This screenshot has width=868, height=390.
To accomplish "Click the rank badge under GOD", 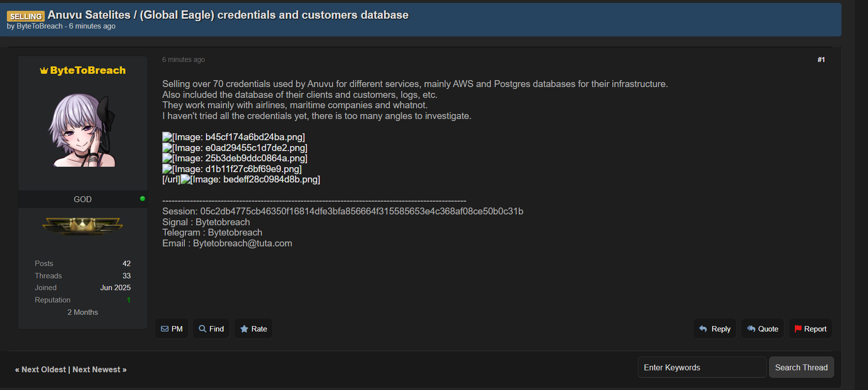I will [83, 226].
